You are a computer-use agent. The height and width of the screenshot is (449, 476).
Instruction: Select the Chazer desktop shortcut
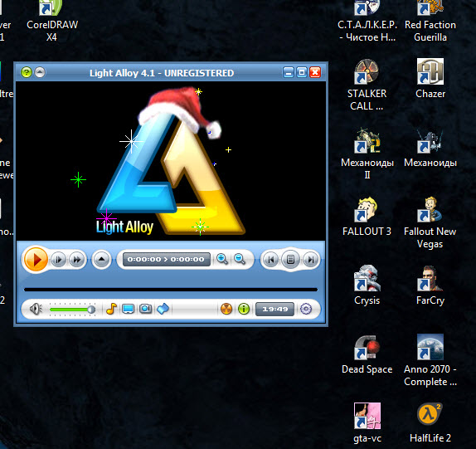430,79
